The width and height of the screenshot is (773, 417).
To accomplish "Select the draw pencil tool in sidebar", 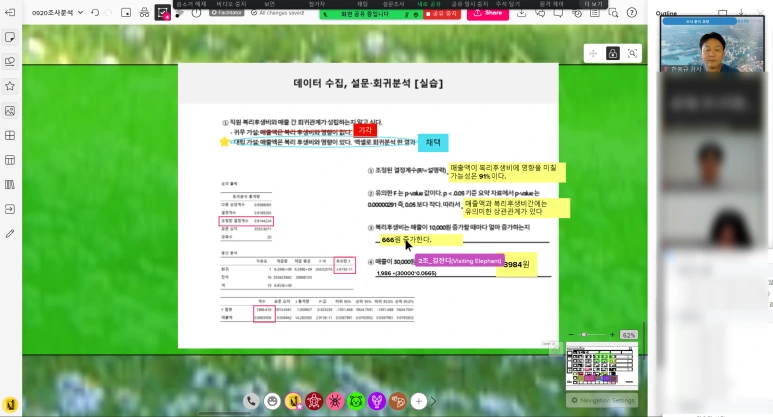I will 9,234.
